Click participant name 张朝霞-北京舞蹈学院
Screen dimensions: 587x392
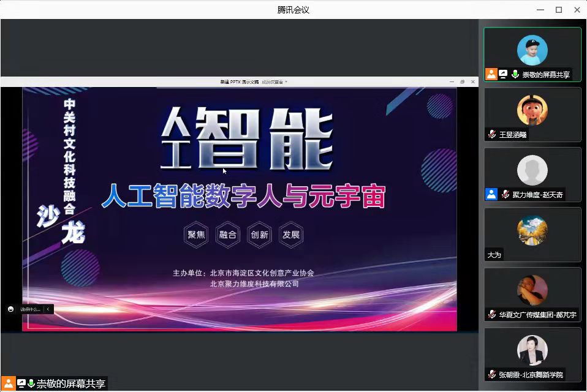tap(531, 375)
